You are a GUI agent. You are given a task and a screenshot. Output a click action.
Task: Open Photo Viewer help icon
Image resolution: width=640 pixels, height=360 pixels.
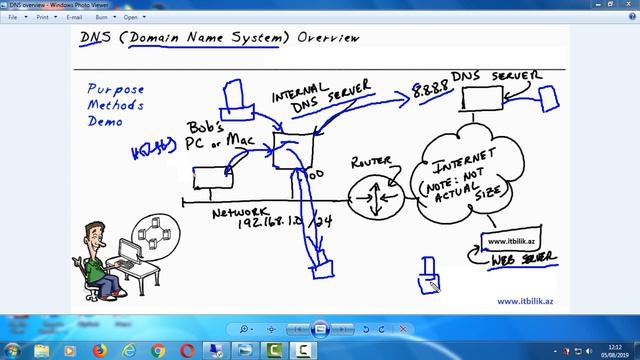click(632, 17)
